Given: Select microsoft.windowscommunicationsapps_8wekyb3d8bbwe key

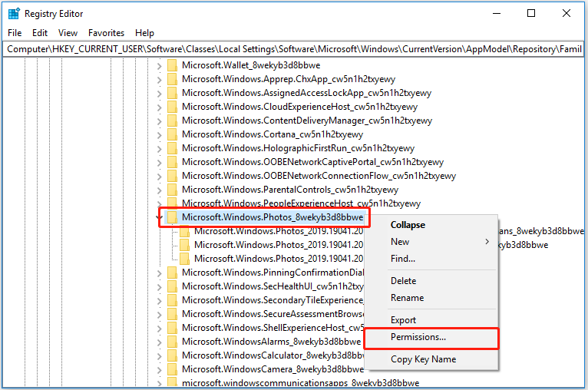Looking at the screenshot, I should pyautogui.click(x=300, y=383).
